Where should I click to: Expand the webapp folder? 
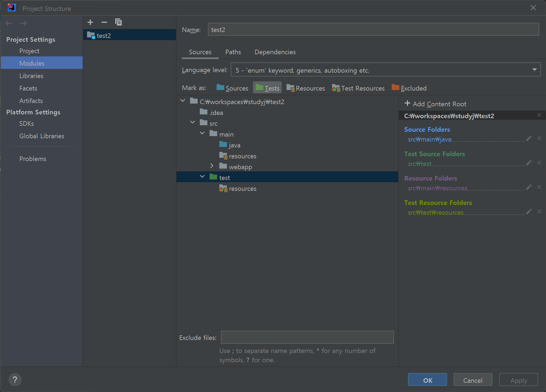[212, 166]
